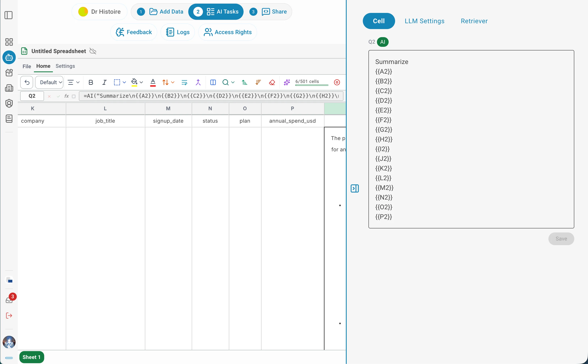Click the red logout icon
Viewport: 588px width, 364px height.
[9, 316]
